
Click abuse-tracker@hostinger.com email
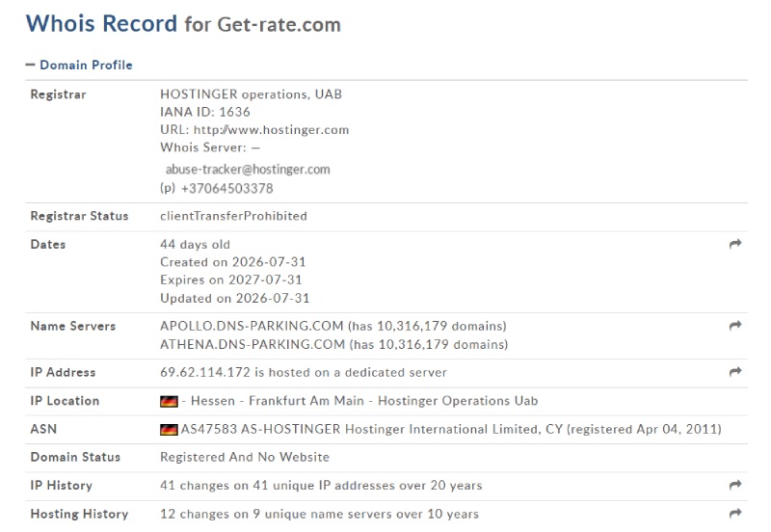pos(248,169)
